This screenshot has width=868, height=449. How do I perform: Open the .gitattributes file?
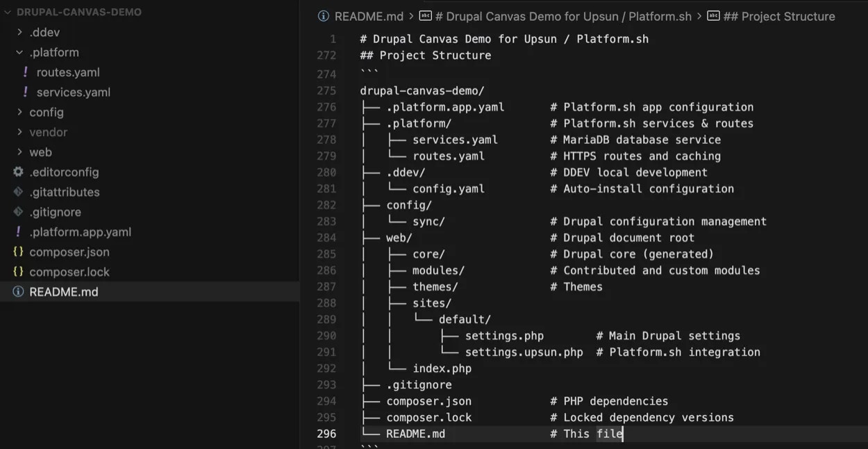point(65,192)
